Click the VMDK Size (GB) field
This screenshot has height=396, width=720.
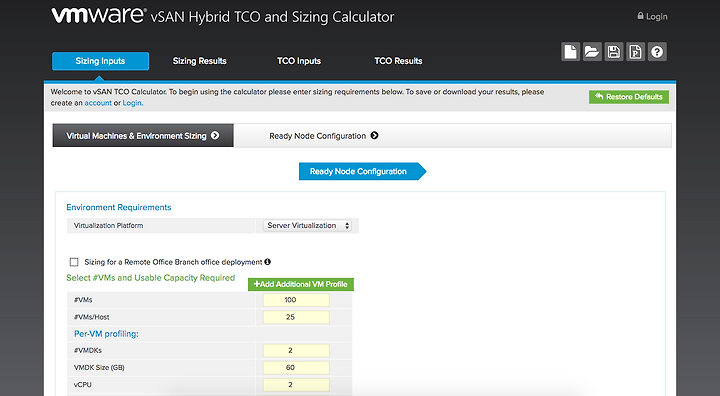click(296, 368)
